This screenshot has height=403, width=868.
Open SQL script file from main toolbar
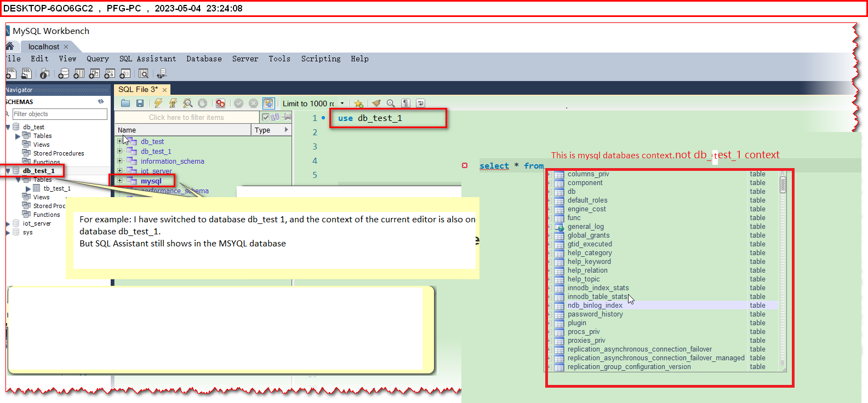(26, 73)
